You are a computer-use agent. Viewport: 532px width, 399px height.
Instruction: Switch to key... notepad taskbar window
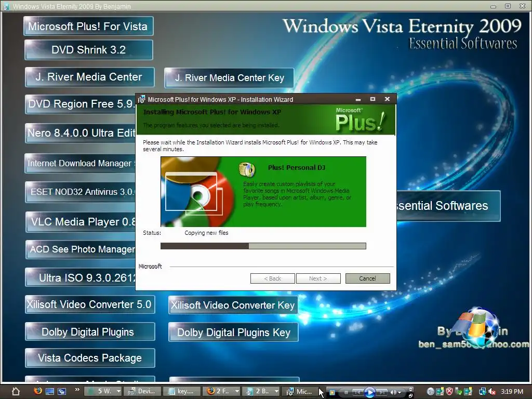(181, 391)
